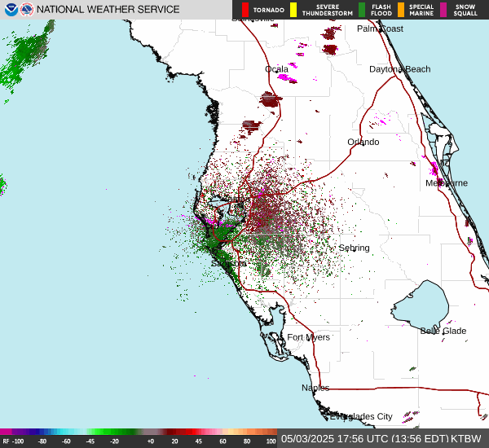
Task: Click the "+0" value on the color scale
Action: tap(151, 441)
